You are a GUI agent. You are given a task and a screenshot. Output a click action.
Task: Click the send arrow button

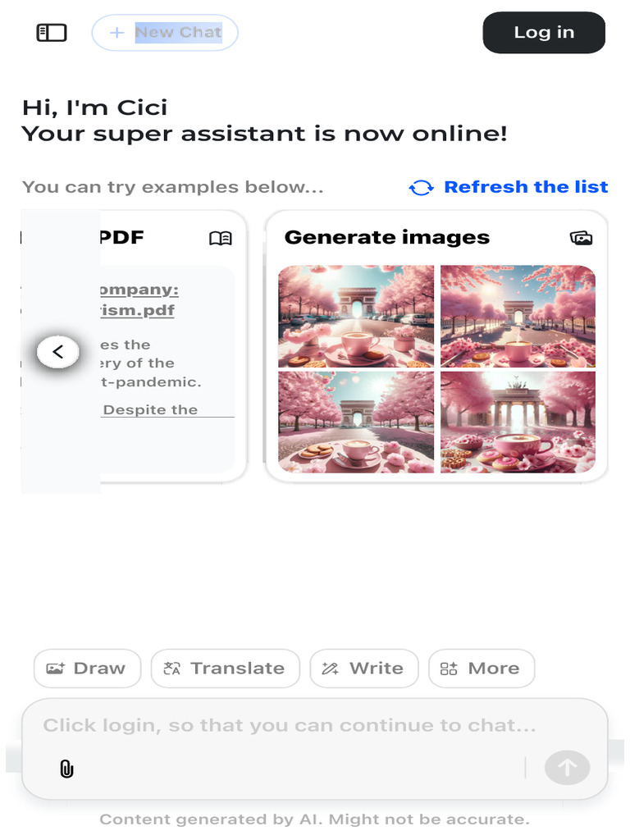click(x=568, y=768)
